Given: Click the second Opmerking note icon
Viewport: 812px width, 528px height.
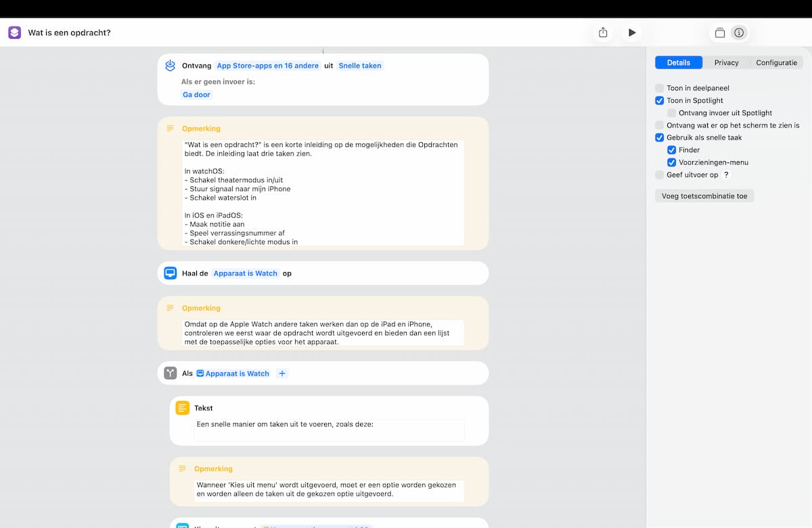Looking at the screenshot, I should [171, 308].
